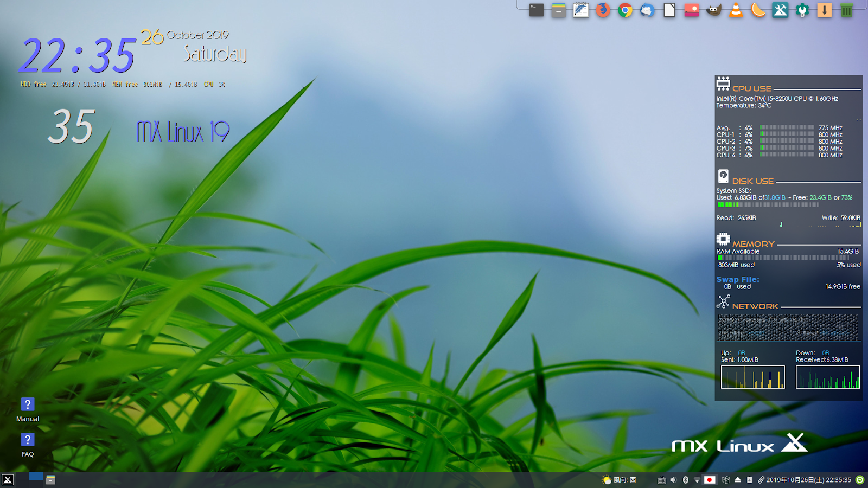Click the Japan flag input method indicator

coord(710,480)
